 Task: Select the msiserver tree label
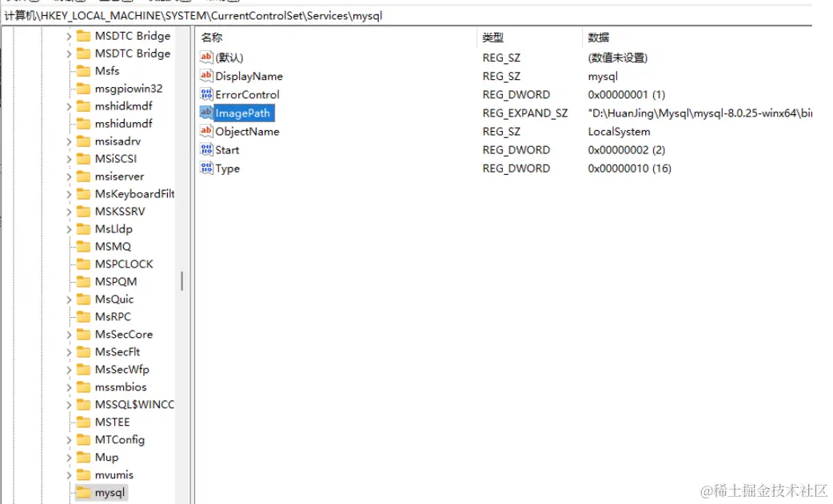tap(120, 177)
